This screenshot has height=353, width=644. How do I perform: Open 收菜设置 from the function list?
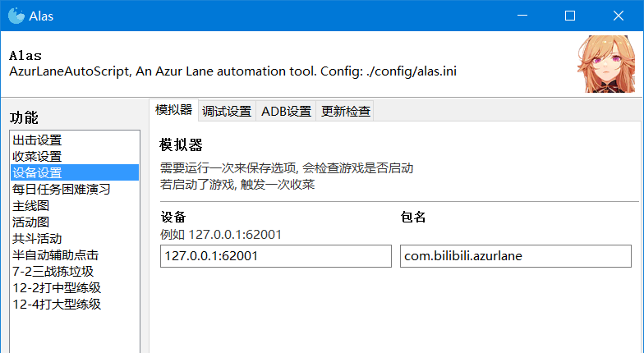coord(38,157)
